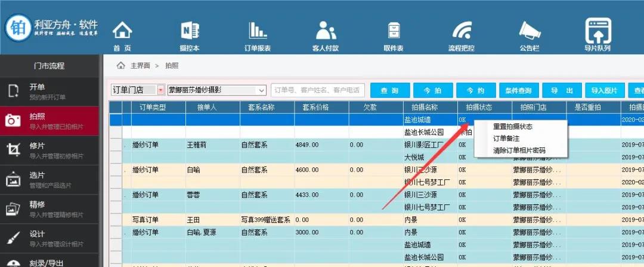Choose 清除订单相片密码 in context menu
Viewport: 644px width, 267px height.
(521, 150)
